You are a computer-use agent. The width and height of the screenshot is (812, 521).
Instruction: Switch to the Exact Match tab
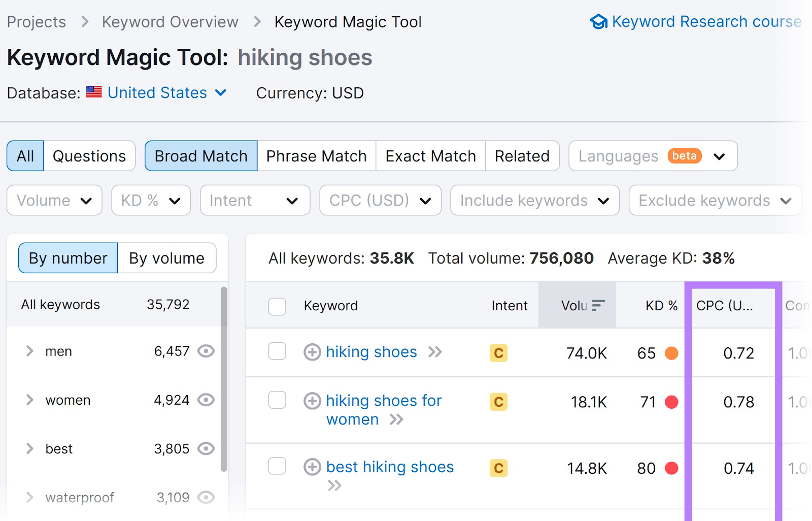(x=430, y=156)
